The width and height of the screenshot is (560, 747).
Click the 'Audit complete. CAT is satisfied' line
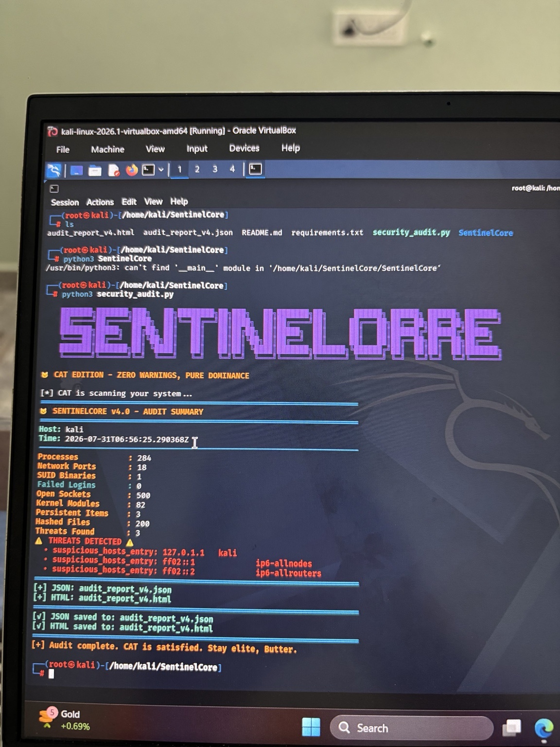pyautogui.click(x=164, y=647)
